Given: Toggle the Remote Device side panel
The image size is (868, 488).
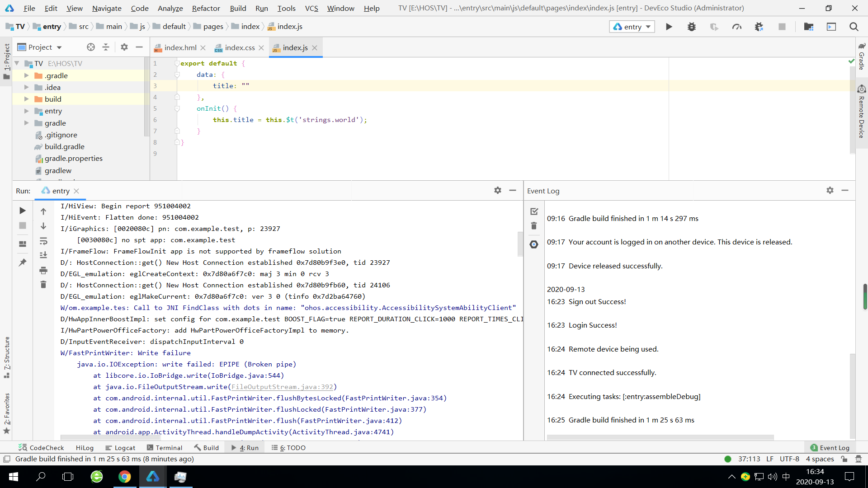Looking at the screenshot, I should [x=862, y=112].
